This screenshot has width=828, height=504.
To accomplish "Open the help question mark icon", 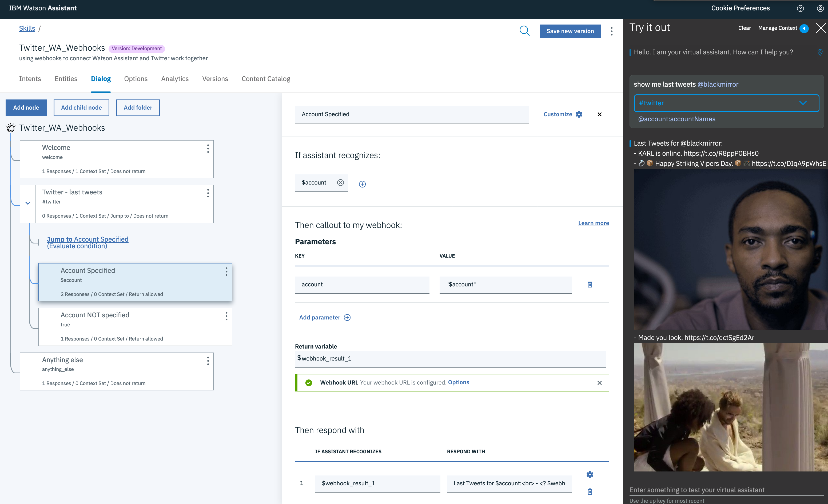I will click(x=801, y=9).
